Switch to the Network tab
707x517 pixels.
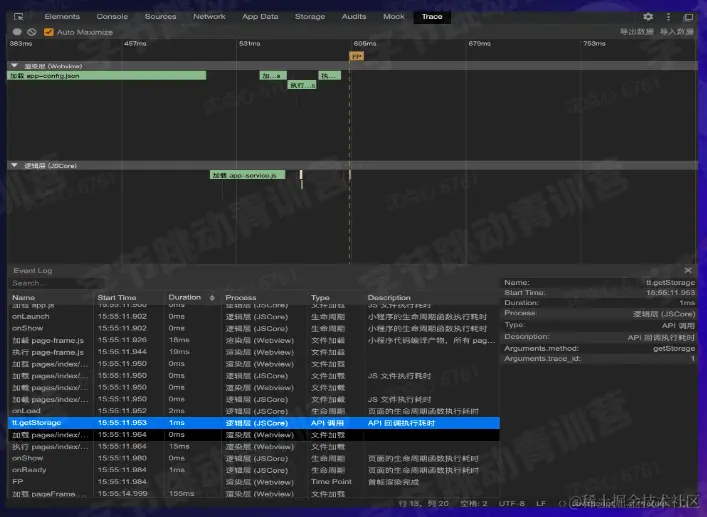point(209,17)
